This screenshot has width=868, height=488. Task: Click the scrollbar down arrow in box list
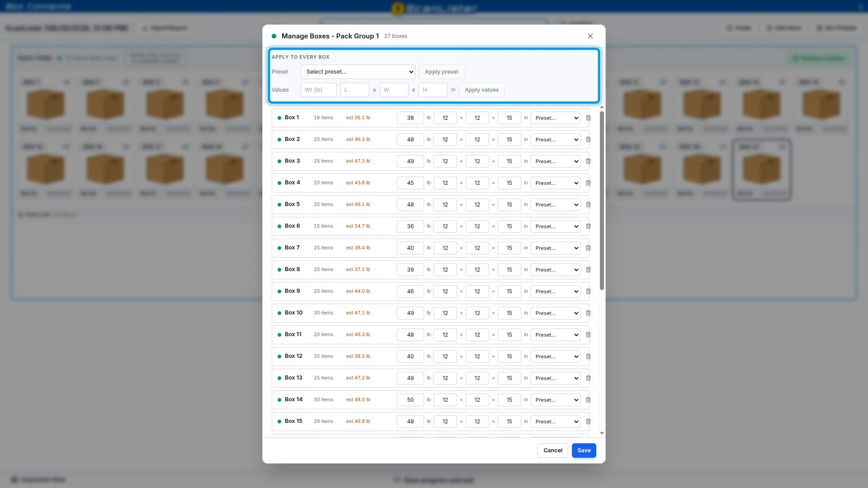tap(602, 433)
